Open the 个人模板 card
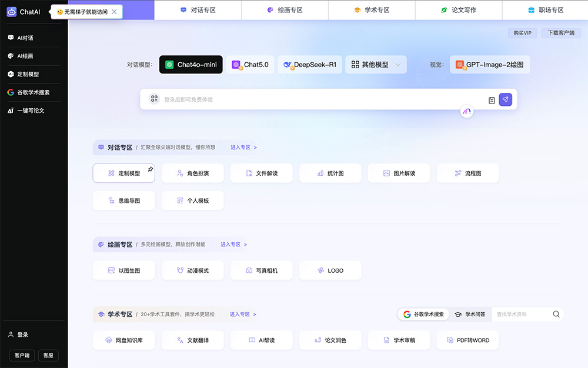Viewport: 588px width, 368px height. pyautogui.click(x=193, y=200)
